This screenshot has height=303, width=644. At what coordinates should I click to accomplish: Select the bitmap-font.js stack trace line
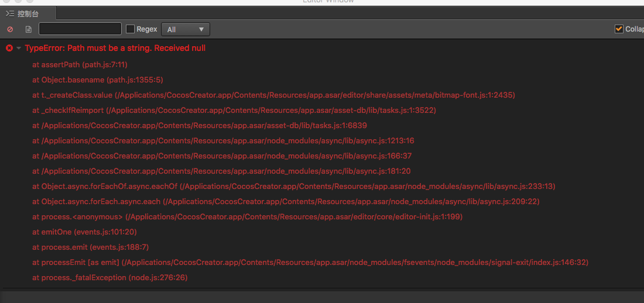(x=273, y=95)
